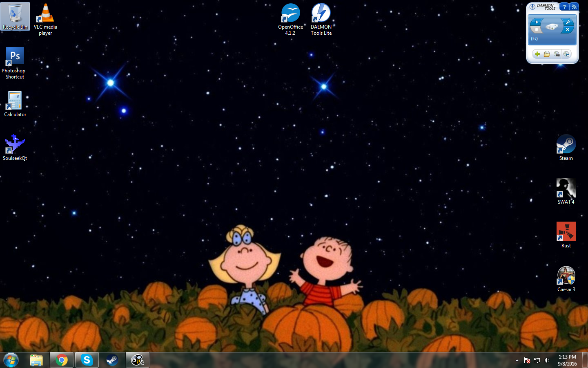Click the rightmost disc tool icon in gadget
588x368 pixels.
point(566,54)
